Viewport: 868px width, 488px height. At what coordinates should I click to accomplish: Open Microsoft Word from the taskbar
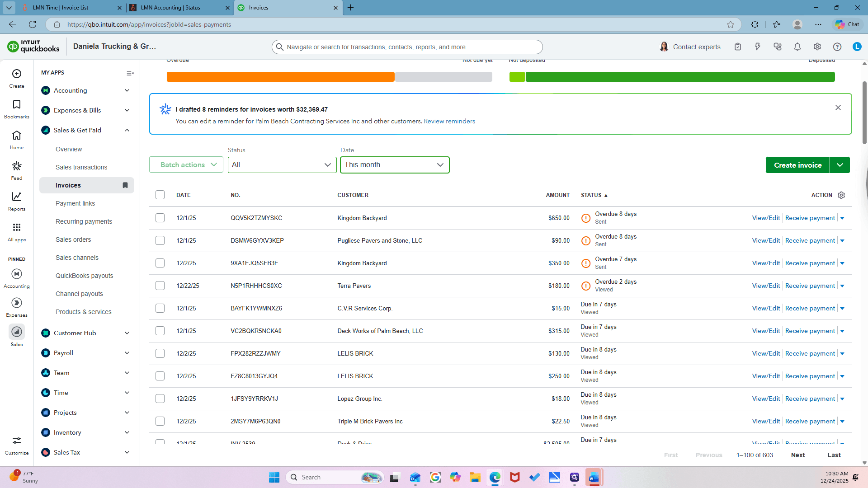coord(594,477)
